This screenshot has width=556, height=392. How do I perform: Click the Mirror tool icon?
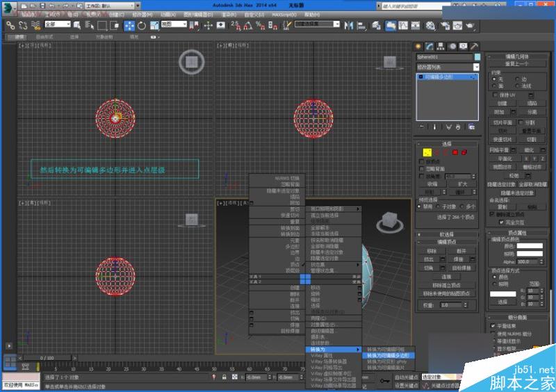point(349,26)
